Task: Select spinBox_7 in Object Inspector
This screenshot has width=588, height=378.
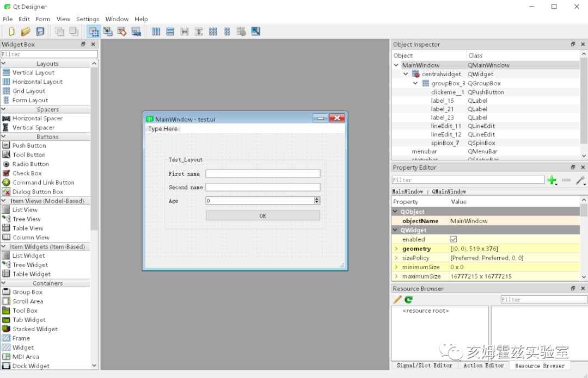Action: click(x=445, y=142)
